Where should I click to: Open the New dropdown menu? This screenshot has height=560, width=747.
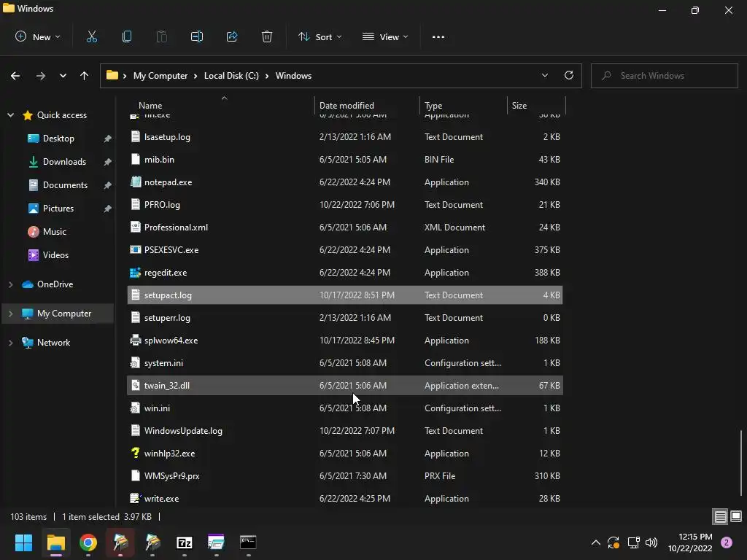click(x=38, y=36)
